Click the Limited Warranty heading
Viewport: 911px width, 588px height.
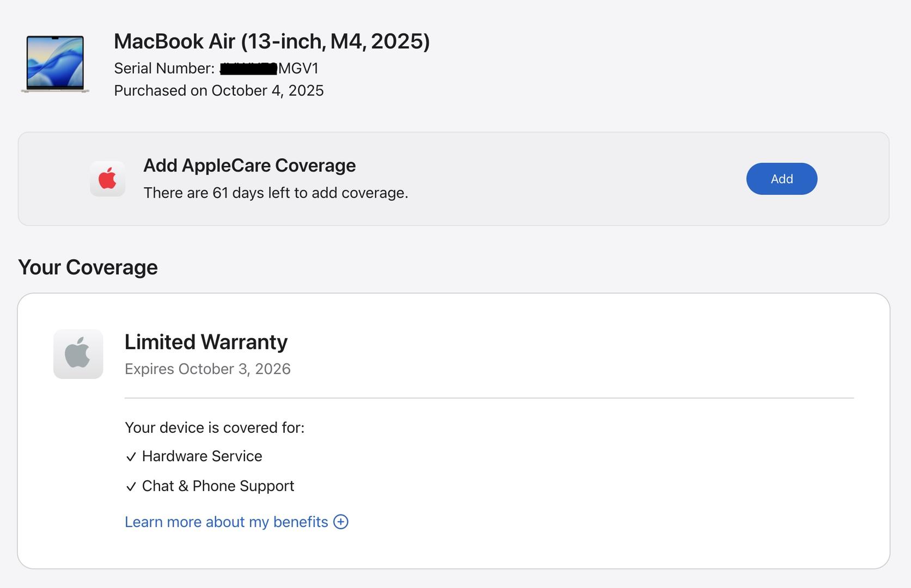(x=206, y=342)
